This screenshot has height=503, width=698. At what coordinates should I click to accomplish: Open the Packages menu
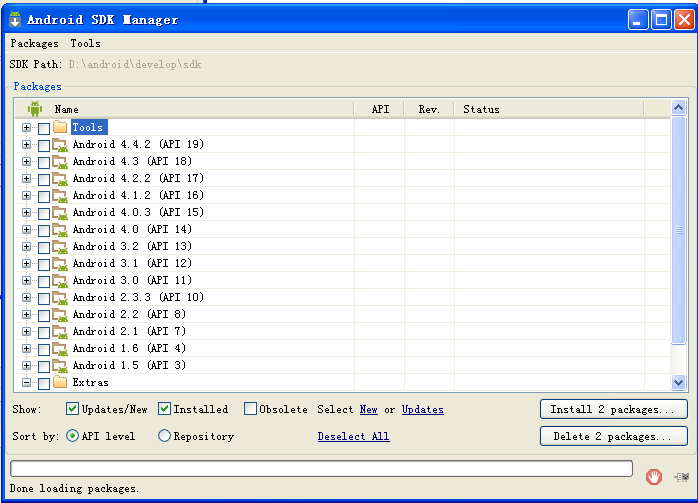[x=34, y=43]
